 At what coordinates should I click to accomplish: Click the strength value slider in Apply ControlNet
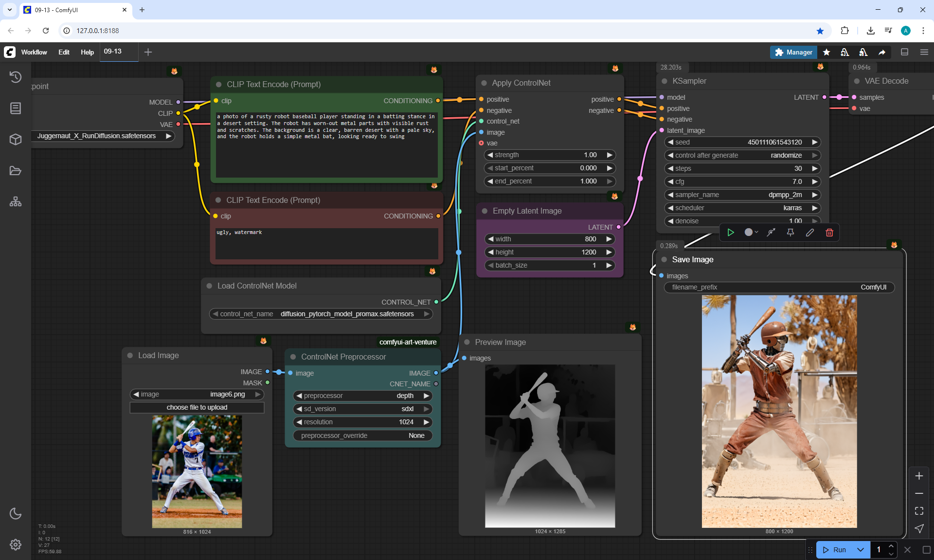click(x=550, y=155)
